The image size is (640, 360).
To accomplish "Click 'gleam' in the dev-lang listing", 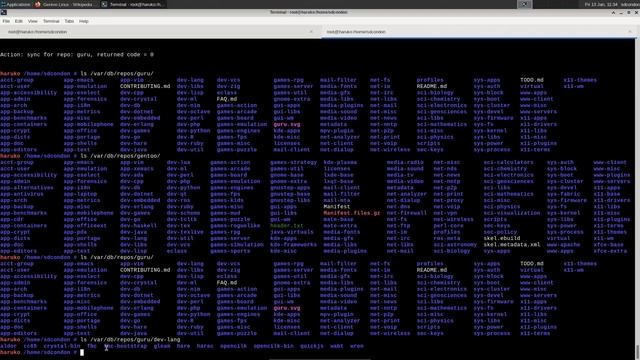I will (162, 346).
